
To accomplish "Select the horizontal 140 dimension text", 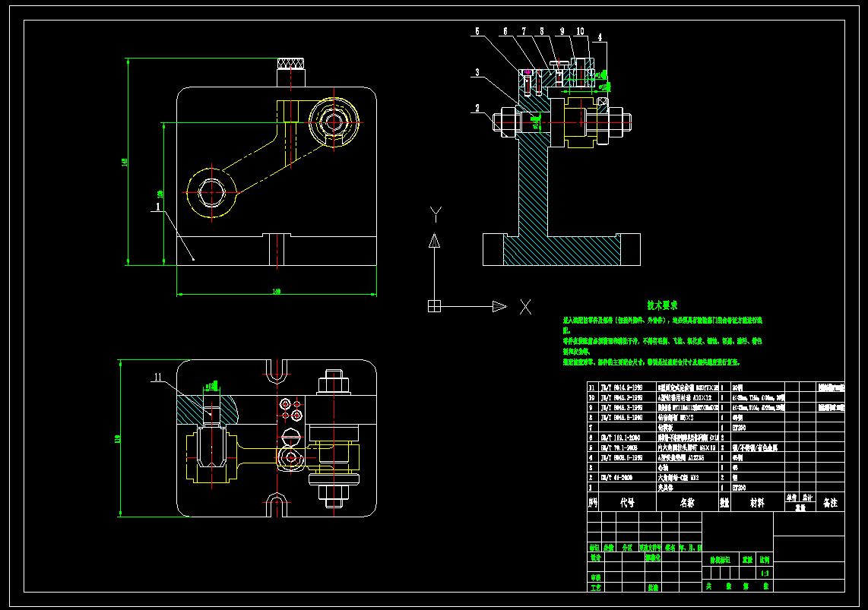I will pyautogui.click(x=276, y=291).
